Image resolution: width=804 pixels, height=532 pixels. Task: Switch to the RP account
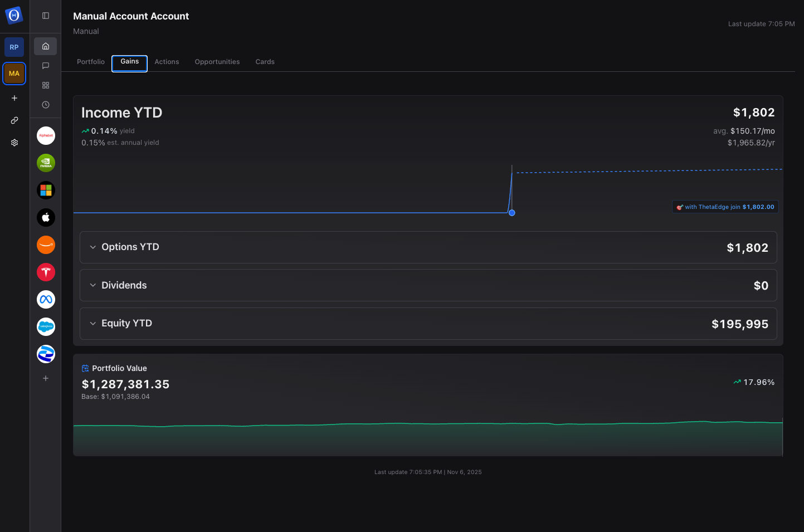pos(14,47)
